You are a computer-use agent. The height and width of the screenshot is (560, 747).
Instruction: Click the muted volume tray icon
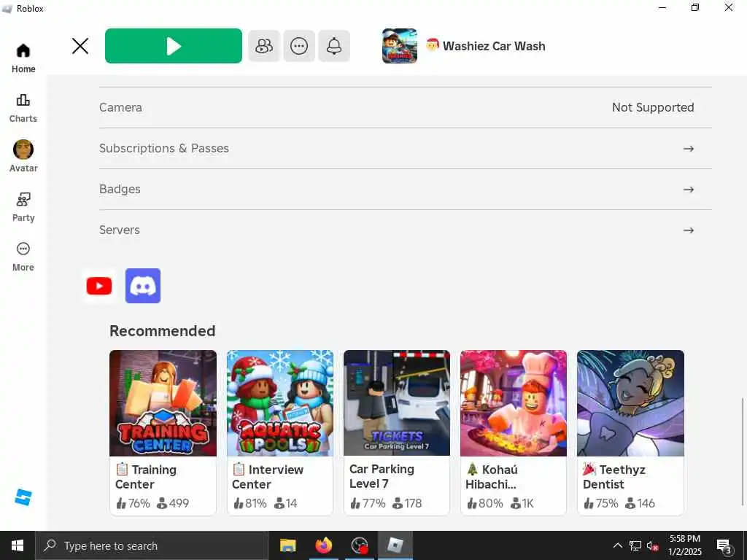coord(653,545)
